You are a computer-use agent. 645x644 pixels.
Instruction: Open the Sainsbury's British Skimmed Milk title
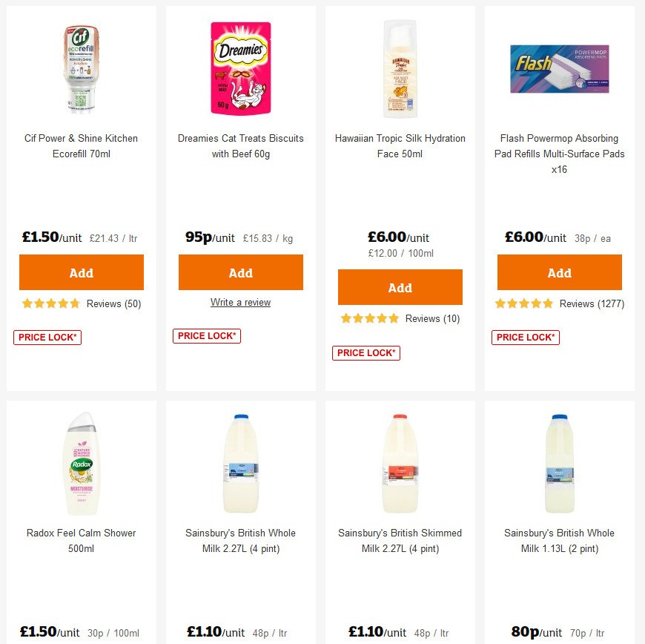coord(400,540)
